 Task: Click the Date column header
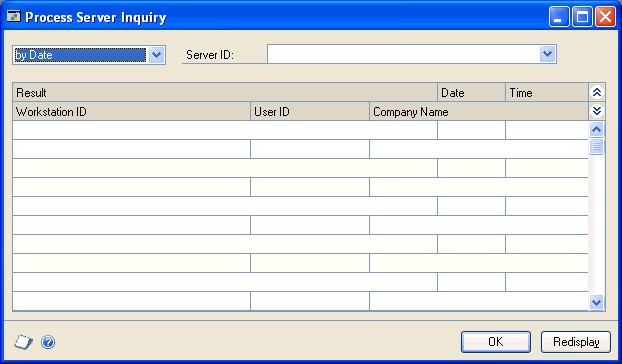click(x=471, y=92)
